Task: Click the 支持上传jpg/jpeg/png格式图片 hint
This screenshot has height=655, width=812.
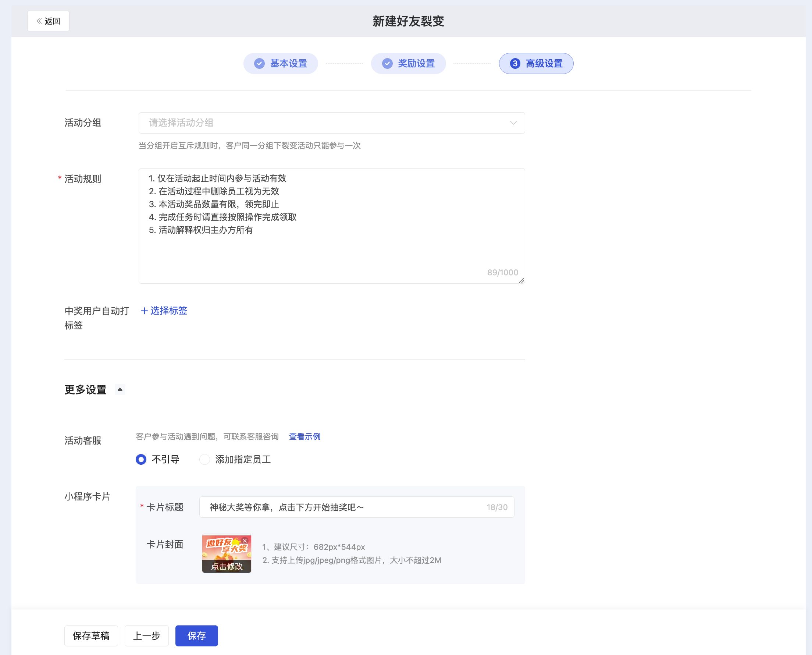Action: coord(352,560)
